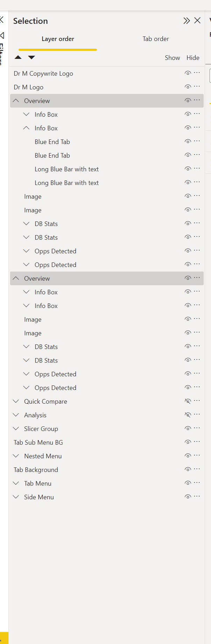Open more options for Dr M Logo layer
This screenshot has width=211, height=644.
click(x=197, y=86)
